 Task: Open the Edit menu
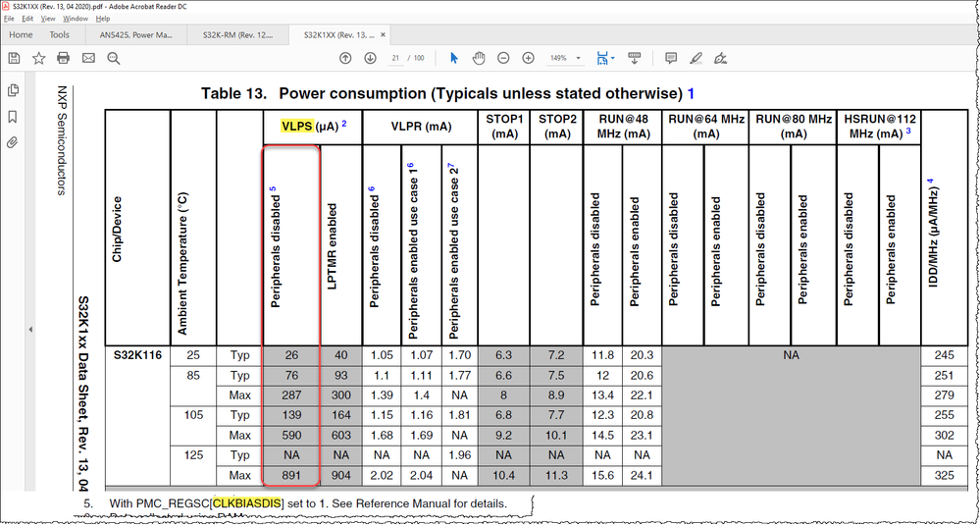pos(27,19)
